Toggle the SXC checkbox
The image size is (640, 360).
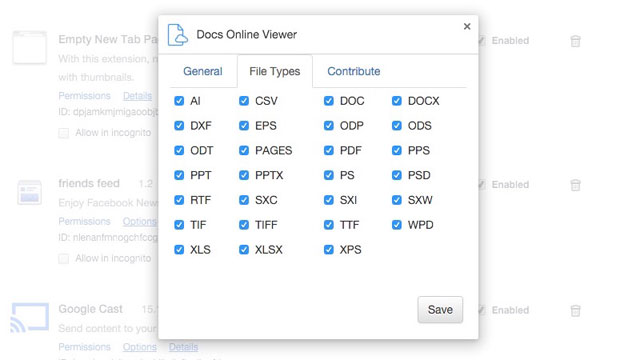coord(244,200)
